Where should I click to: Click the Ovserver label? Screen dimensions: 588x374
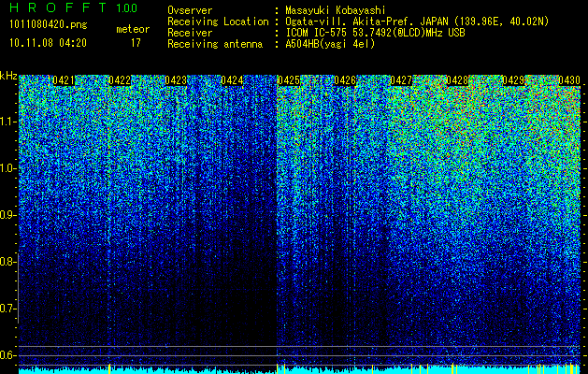pyautogui.click(x=190, y=10)
